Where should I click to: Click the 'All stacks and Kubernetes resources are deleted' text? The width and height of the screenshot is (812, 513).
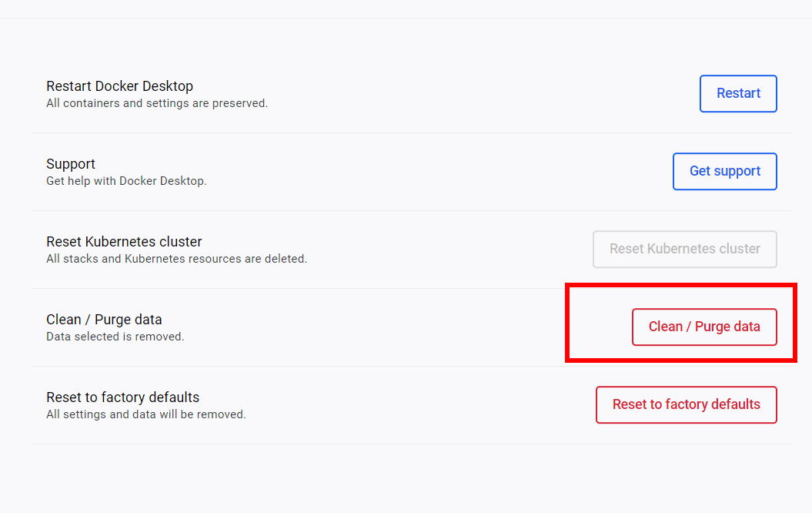click(x=176, y=259)
